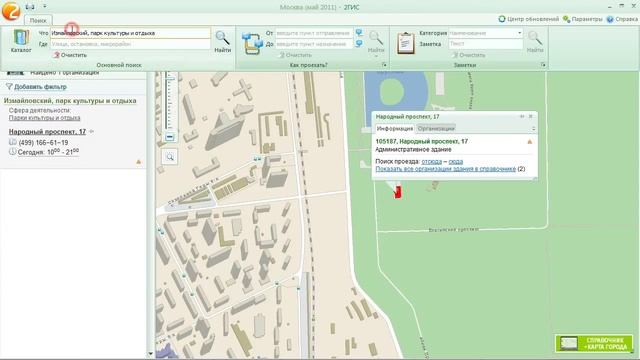
Task: Open Параметры settings
Action: coord(582,19)
